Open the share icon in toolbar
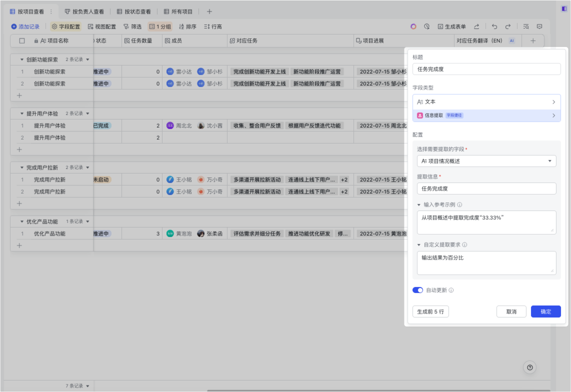Viewport: 571px width, 392px height. click(x=476, y=26)
